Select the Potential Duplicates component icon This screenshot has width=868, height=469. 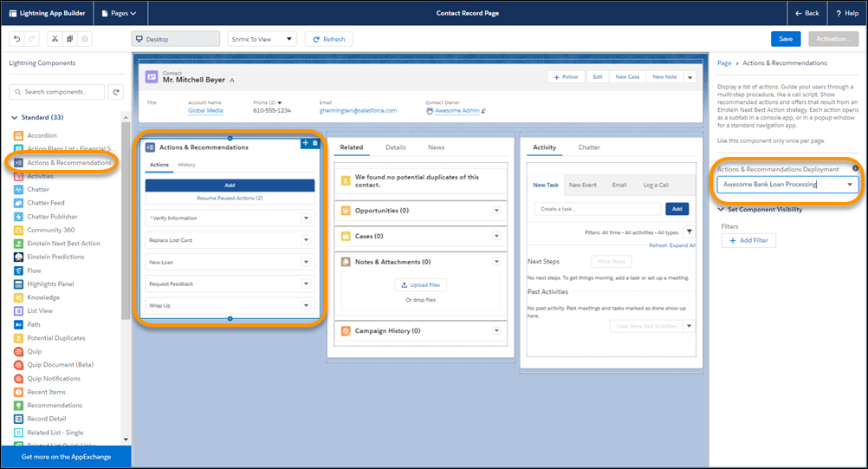18,338
